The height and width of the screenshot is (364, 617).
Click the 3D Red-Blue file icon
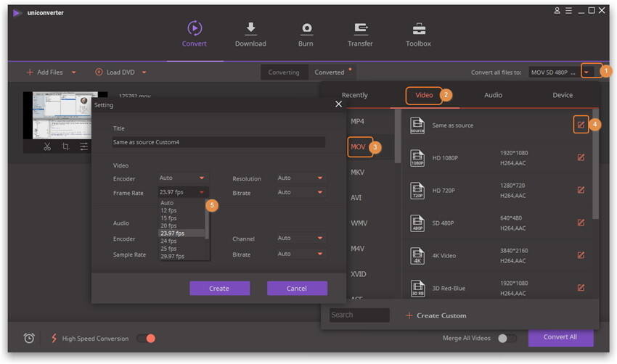pos(417,288)
